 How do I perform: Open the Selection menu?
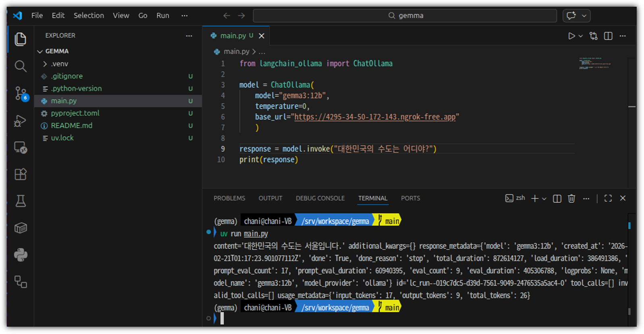[x=89, y=15]
